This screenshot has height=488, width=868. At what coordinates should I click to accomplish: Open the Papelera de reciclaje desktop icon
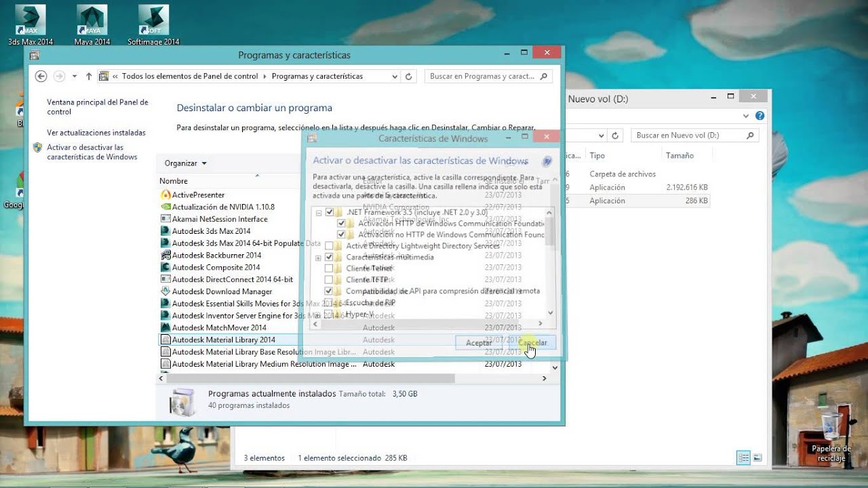pyautogui.click(x=831, y=436)
